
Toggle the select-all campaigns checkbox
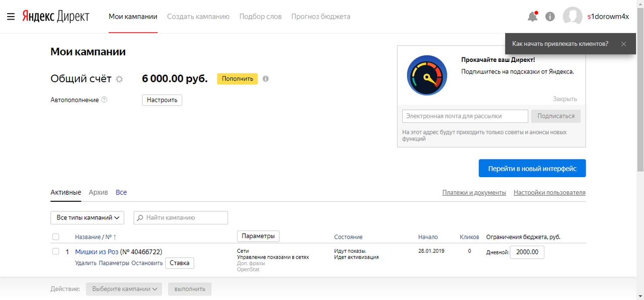click(x=56, y=237)
